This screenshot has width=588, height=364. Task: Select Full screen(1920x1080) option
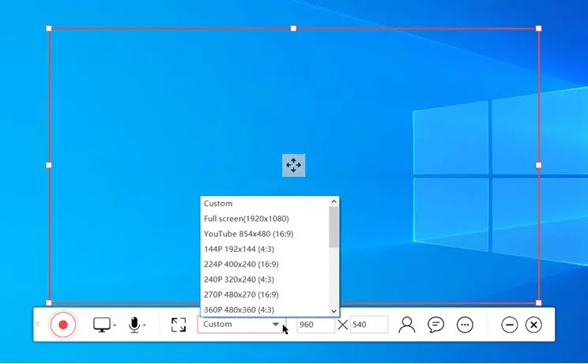(x=265, y=219)
